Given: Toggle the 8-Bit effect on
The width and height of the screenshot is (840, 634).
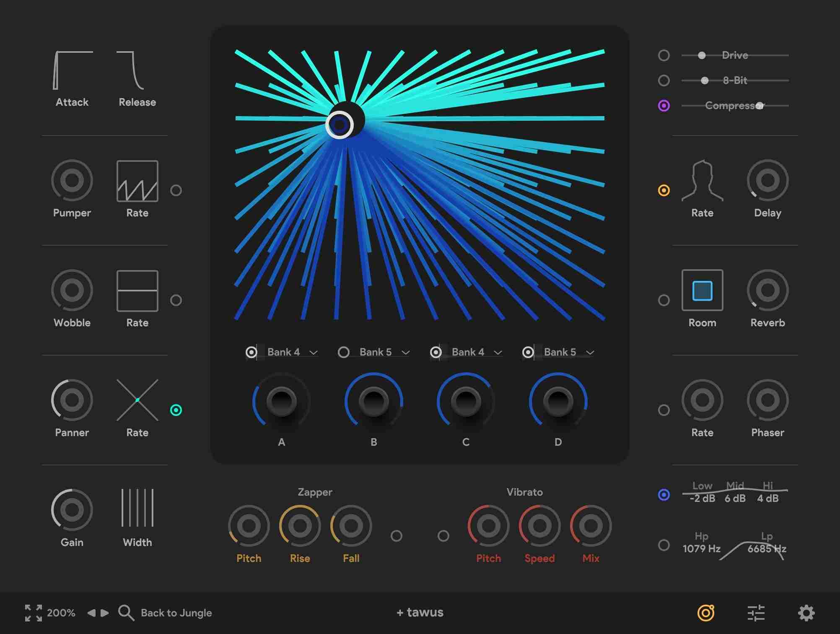Looking at the screenshot, I should [664, 81].
